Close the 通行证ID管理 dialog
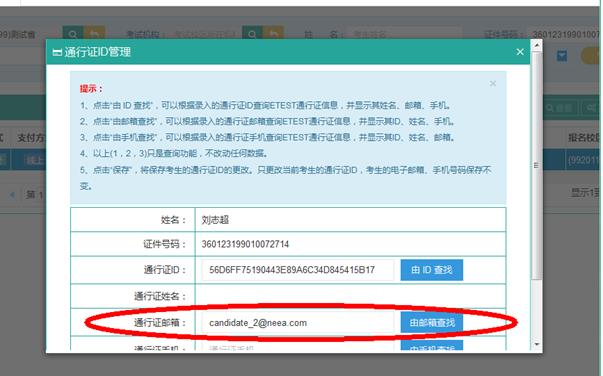This screenshot has width=603, height=376. point(520,52)
